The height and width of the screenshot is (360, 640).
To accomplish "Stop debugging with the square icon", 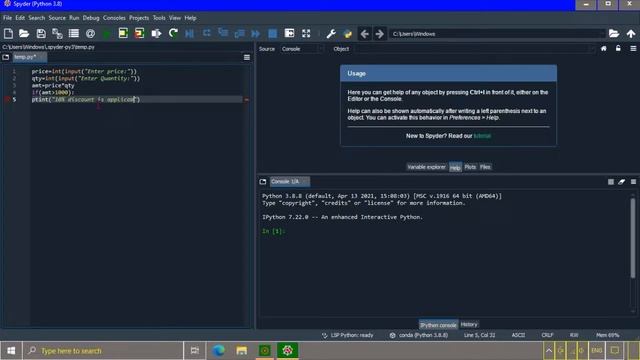I will tap(273, 33).
